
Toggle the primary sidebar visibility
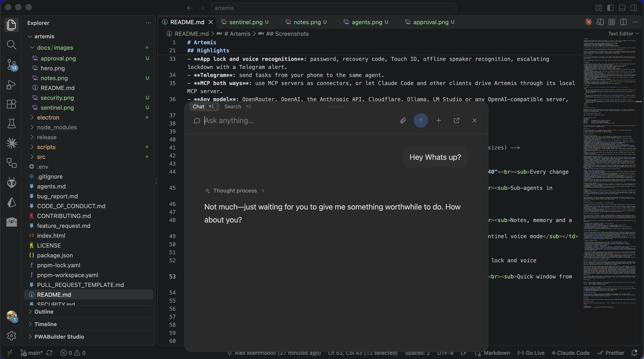point(610,8)
